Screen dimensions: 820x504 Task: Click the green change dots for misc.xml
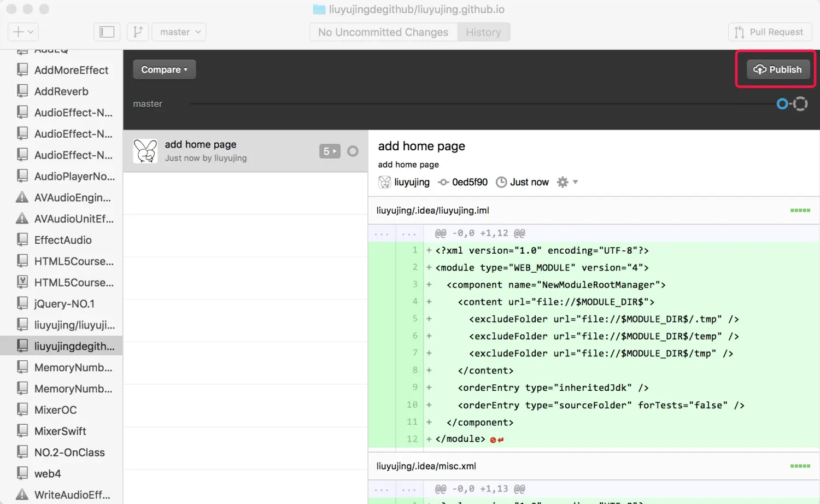[x=800, y=466]
